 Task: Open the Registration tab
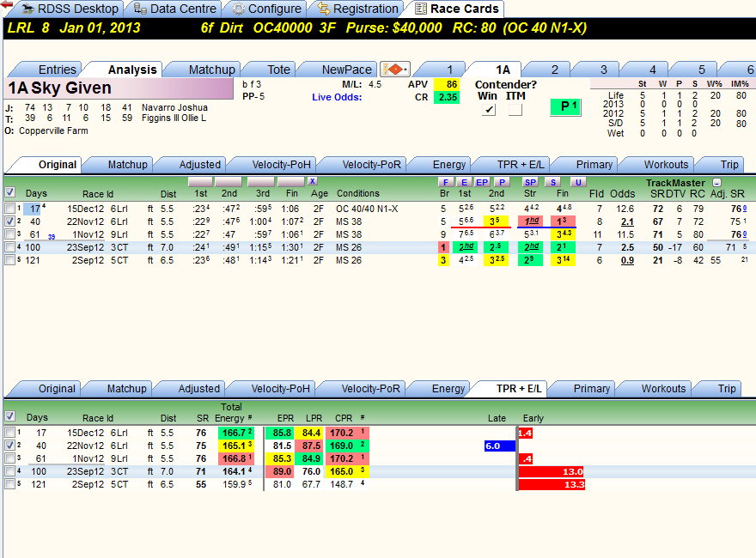click(x=358, y=9)
